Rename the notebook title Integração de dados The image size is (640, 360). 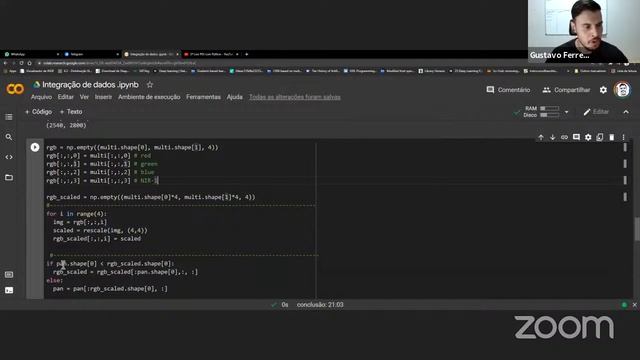coord(91,84)
